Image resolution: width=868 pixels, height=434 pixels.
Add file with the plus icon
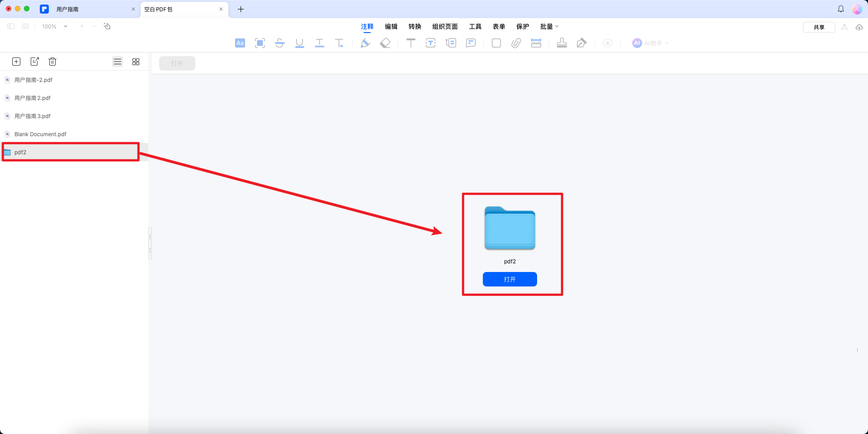16,62
